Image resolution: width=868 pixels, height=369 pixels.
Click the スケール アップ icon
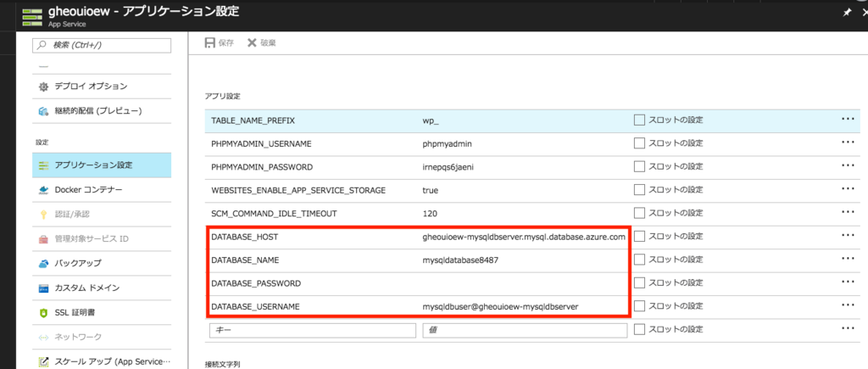tap(44, 362)
